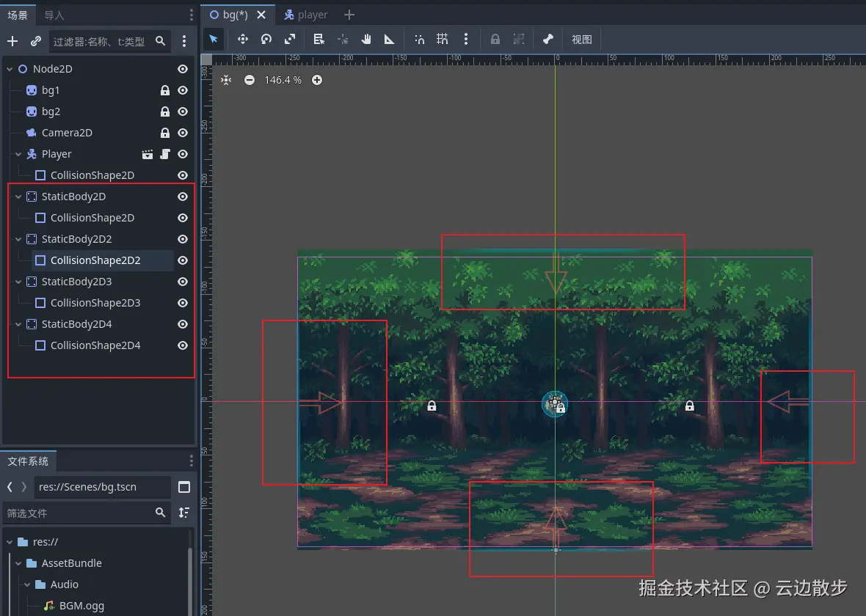Click the instantiate child scene link icon

35,42
